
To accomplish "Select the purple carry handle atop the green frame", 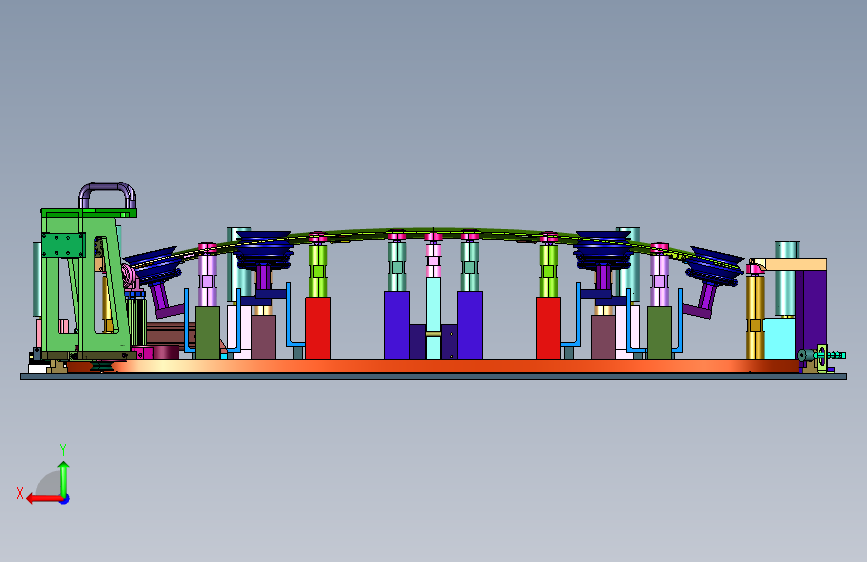I will [x=107, y=195].
